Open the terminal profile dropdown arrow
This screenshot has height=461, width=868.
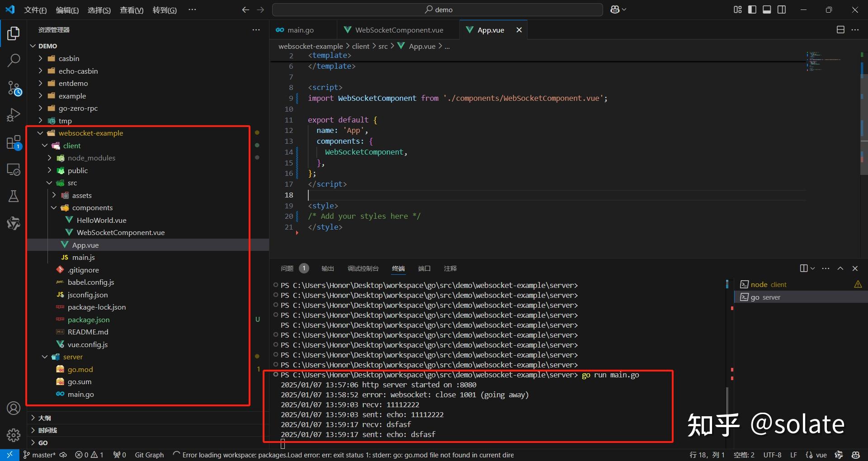812,268
